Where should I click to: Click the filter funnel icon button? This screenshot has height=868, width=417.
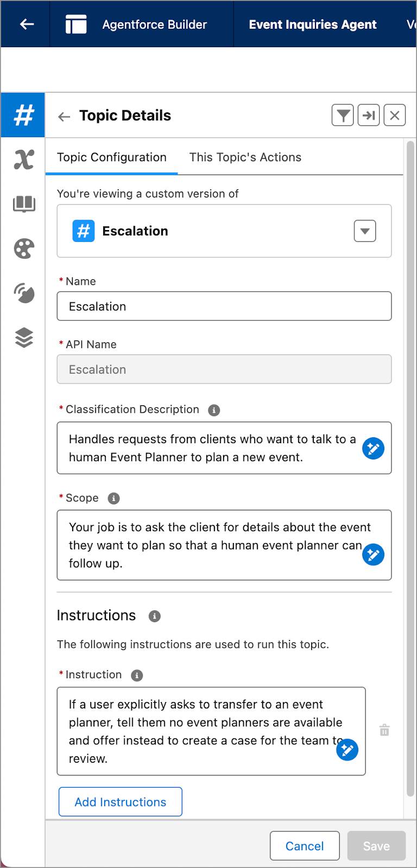pos(343,115)
